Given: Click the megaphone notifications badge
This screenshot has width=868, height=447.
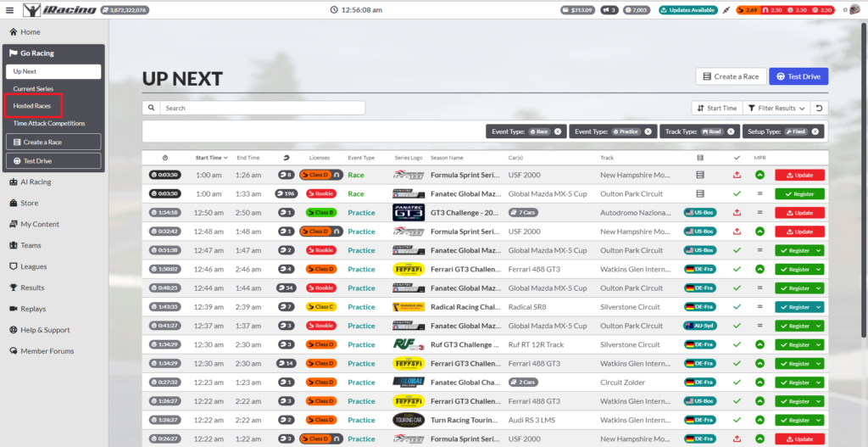Looking at the screenshot, I should 609,10.
